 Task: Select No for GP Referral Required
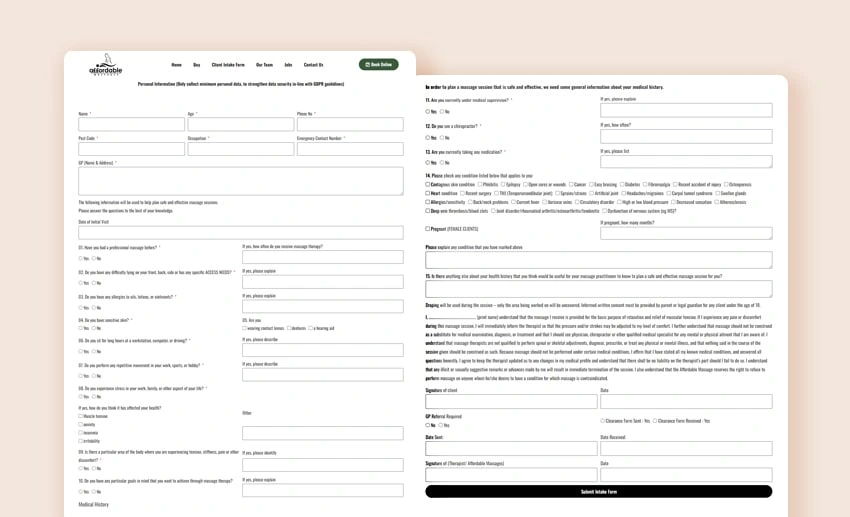428,425
